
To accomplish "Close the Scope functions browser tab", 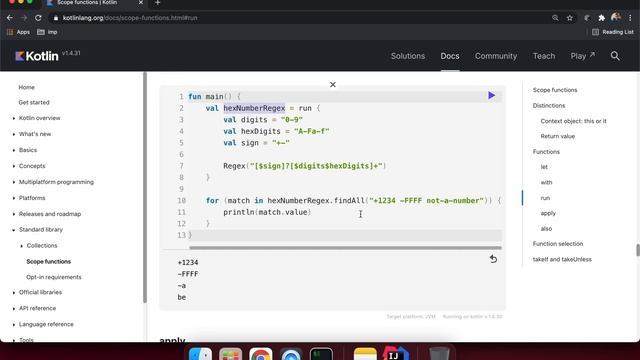I will [x=141, y=2].
